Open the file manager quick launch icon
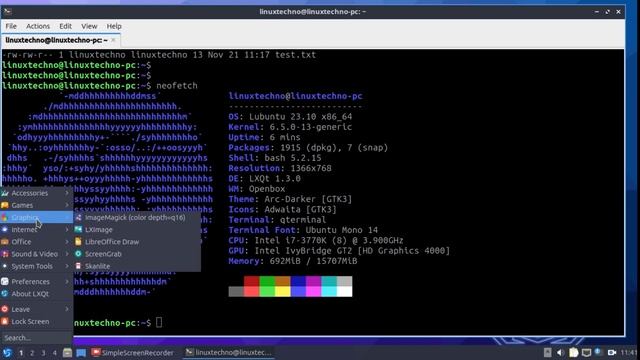640x360 pixels. coord(68,353)
